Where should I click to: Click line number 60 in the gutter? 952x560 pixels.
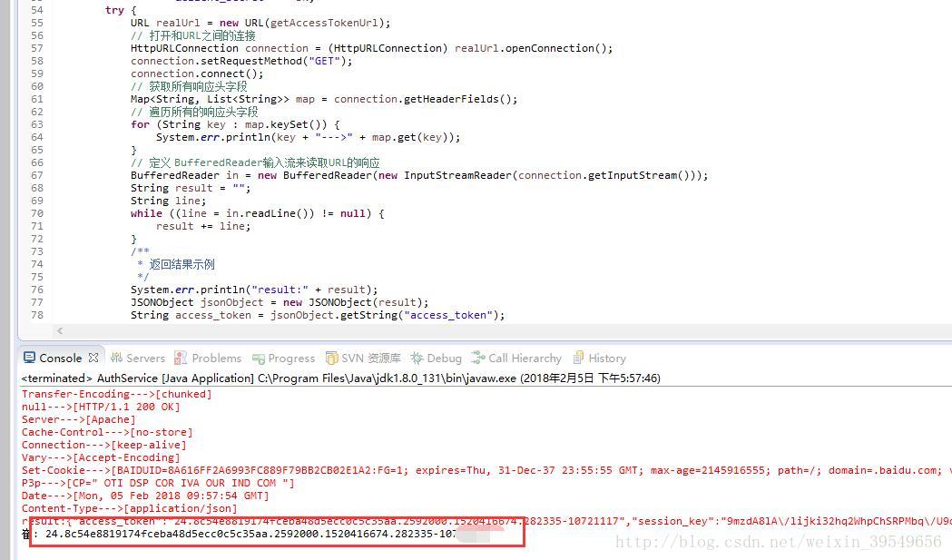pyautogui.click(x=37, y=86)
